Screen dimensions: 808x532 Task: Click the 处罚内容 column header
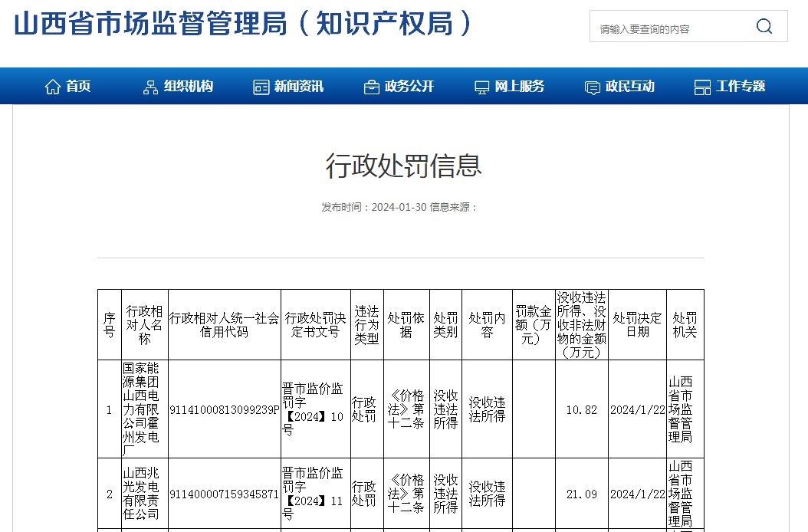pyautogui.click(x=487, y=325)
